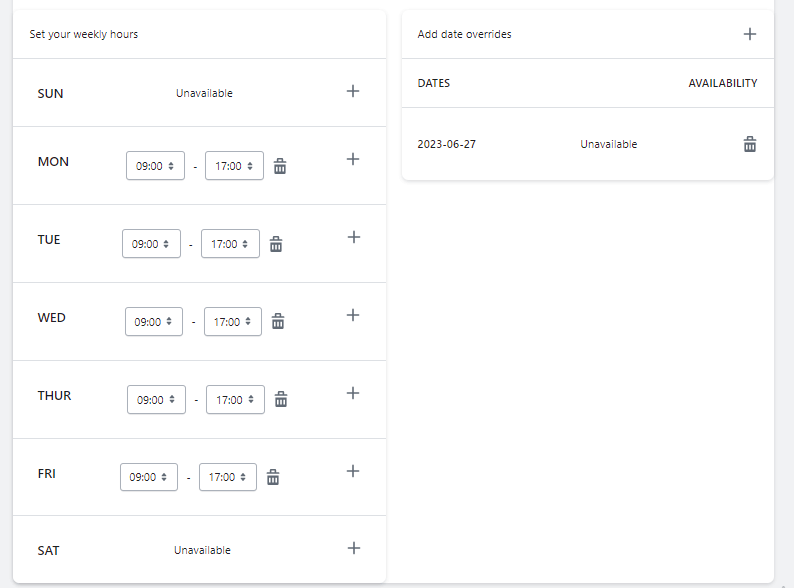The image size is (794, 588).
Task: Remove Thursday's 09:00-17:00 slot
Action: point(281,400)
